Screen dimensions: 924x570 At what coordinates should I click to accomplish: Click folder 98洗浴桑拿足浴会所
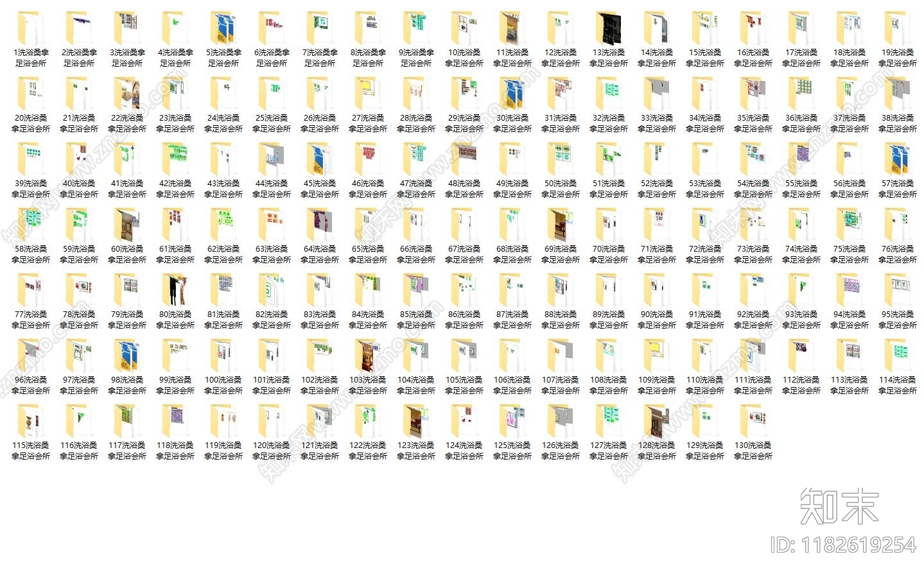click(x=127, y=367)
